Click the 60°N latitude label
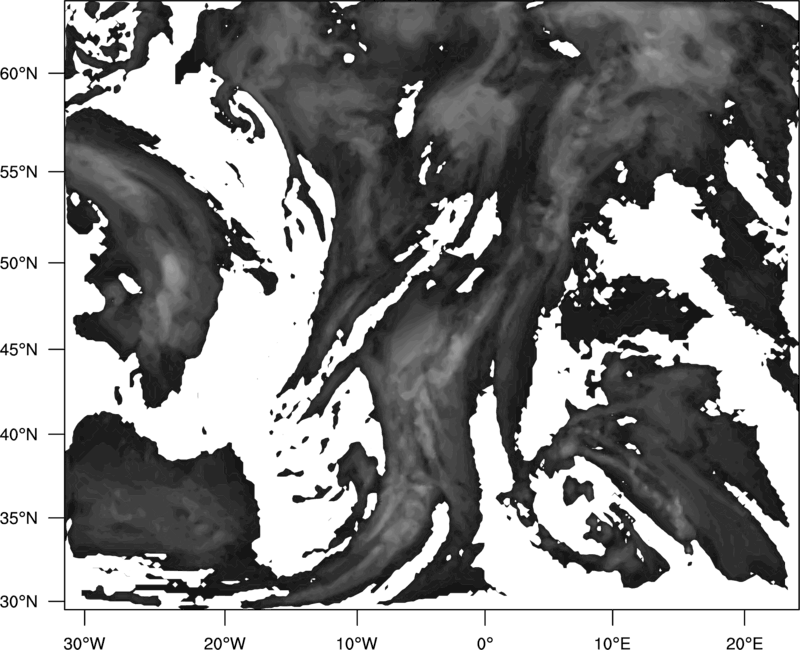The width and height of the screenshot is (800, 650). pyautogui.click(x=19, y=73)
